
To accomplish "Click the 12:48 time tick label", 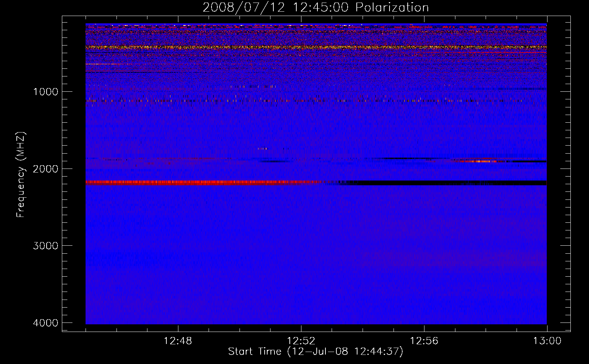I will point(178,341).
